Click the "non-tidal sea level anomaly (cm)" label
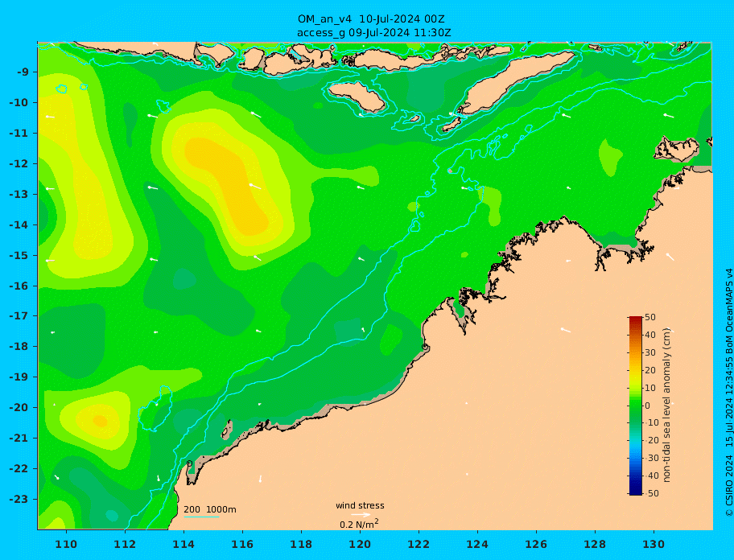Viewport: 734px width, 560px height. 667,406
